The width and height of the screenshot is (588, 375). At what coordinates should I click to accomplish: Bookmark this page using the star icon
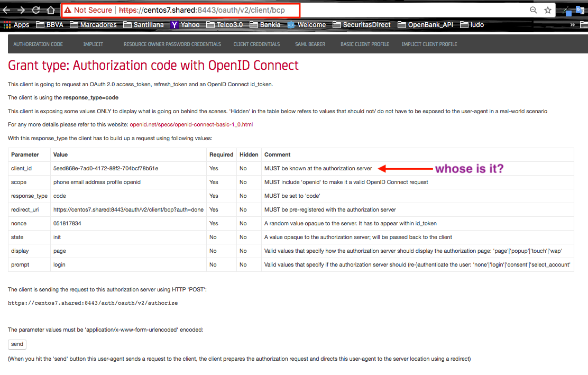pyautogui.click(x=548, y=10)
